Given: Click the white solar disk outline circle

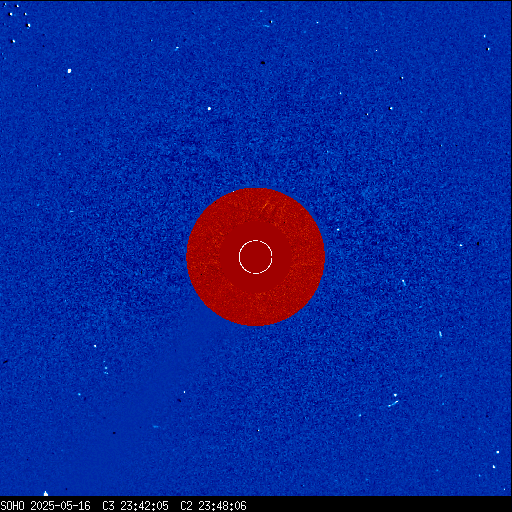Looking at the screenshot, I should click(x=256, y=257).
